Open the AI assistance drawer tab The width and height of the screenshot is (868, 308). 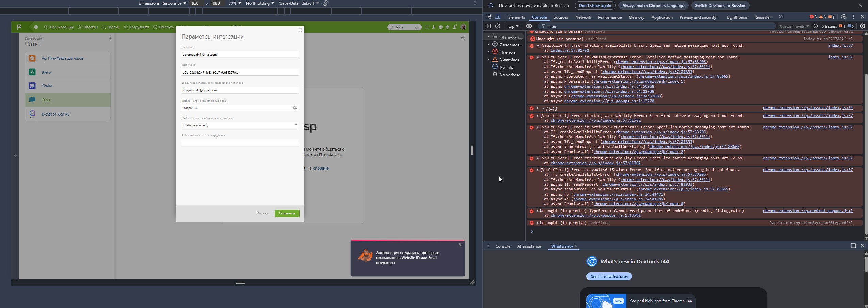tap(529, 246)
